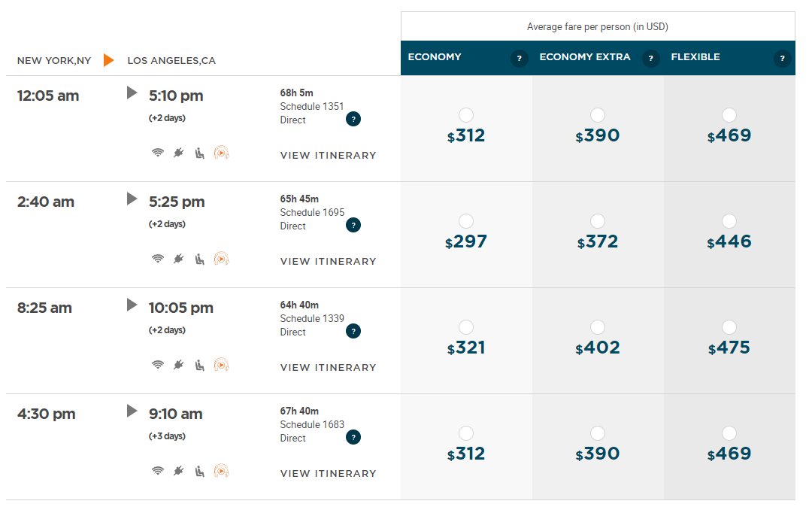Select $312 Economy fare for 4:30 pm departure
This screenshot has height=513, width=812.
[466, 433]
